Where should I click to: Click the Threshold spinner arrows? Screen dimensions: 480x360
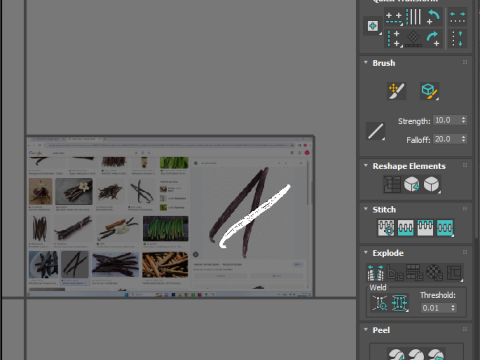[x=453, y=308]
